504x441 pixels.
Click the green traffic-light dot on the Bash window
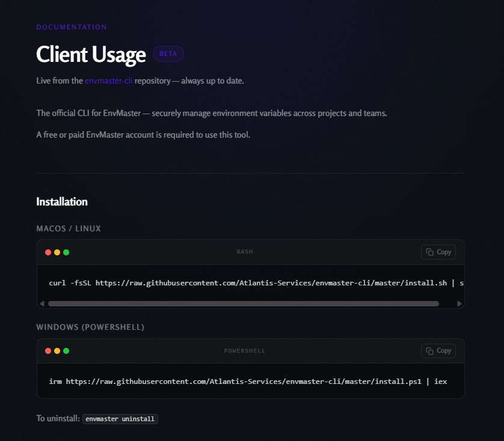(66, 252)
